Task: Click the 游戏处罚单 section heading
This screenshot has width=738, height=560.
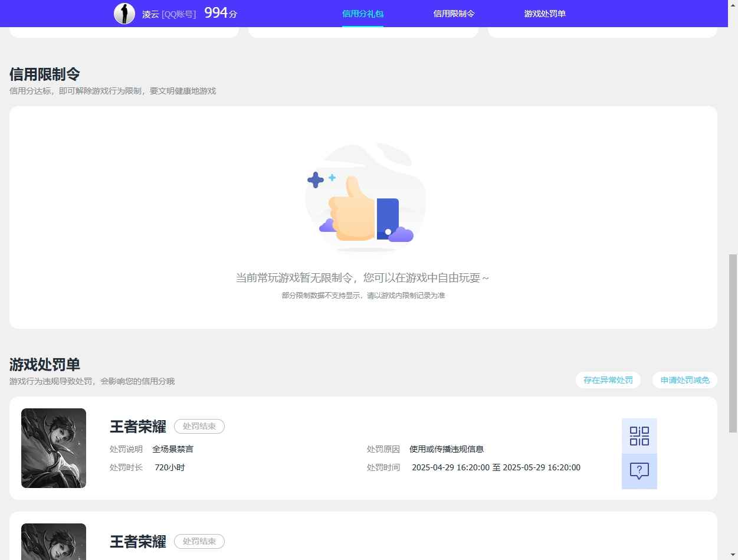Action: coord(45,365)
